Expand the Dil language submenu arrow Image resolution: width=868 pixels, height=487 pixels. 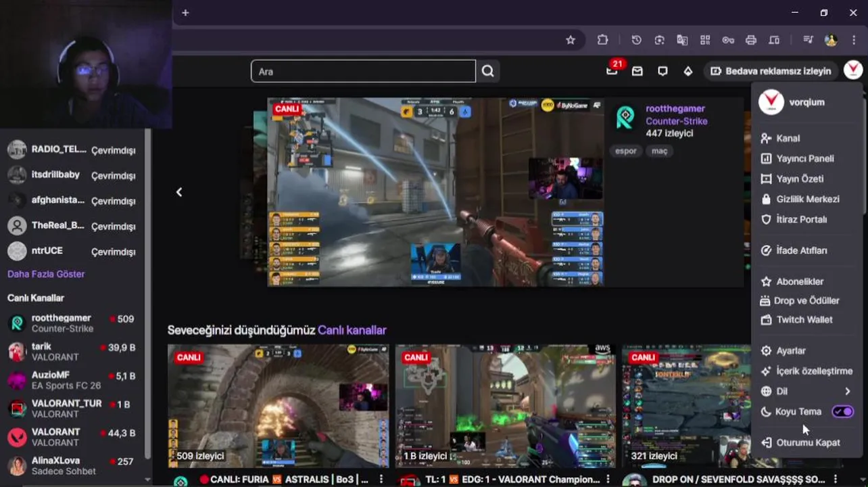[x=847, y=391]
